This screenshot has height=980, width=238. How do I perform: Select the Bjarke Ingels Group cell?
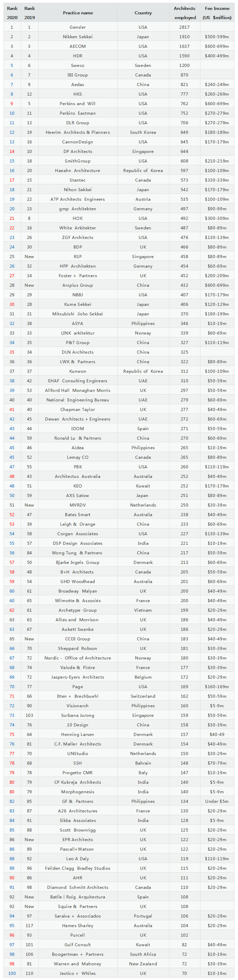[78, 562]
